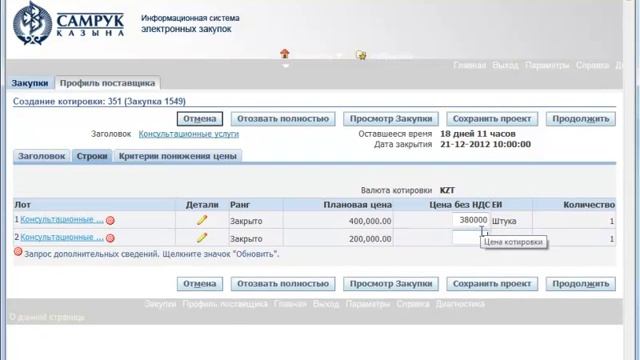Click the top Отмена button
640x360 pixels.
point(200,119)
